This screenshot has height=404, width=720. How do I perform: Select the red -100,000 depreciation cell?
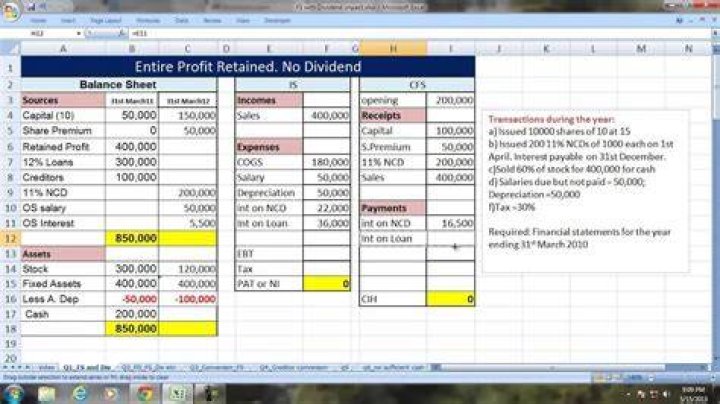coord(187,299)
